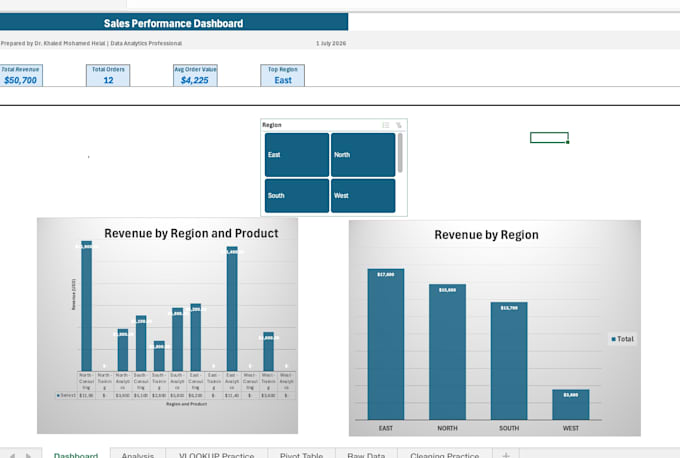Image resolution: width=680 pixels, height=458 pixels.
Task: Select the data label on the WEST bar
Action: 571,395
